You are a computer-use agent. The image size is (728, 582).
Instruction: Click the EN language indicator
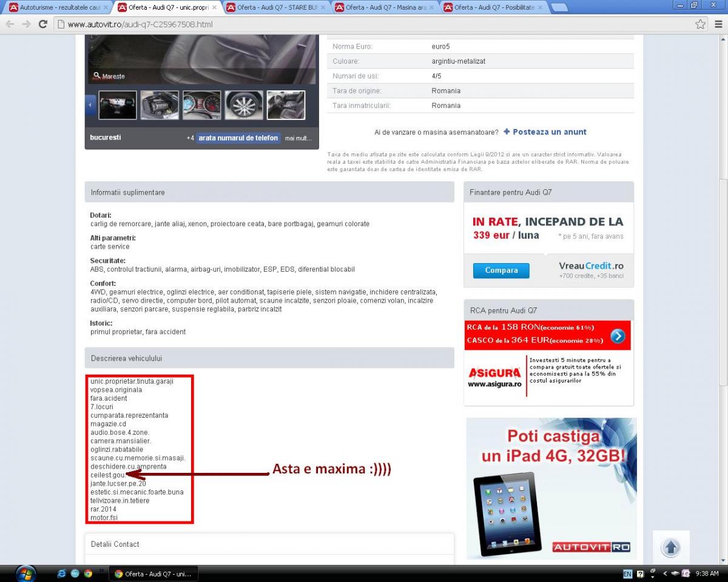[x=627, y=574]
